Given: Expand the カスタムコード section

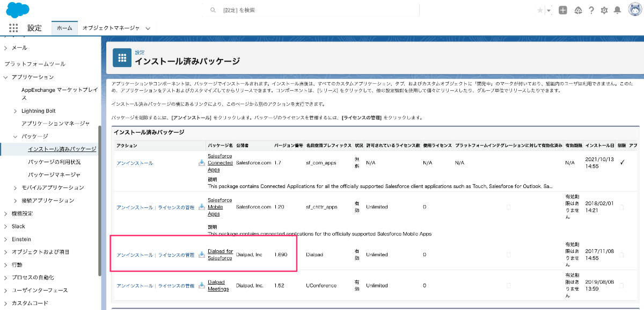Looking at the screenshot, I should (5, 303).
